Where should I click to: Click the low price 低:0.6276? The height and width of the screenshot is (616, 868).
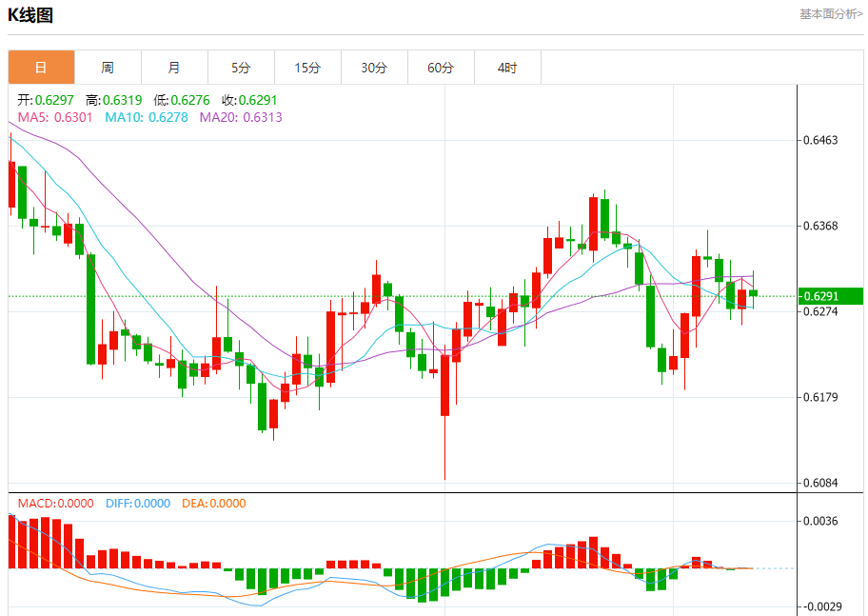pyautogui.click(x=182, y=100)
